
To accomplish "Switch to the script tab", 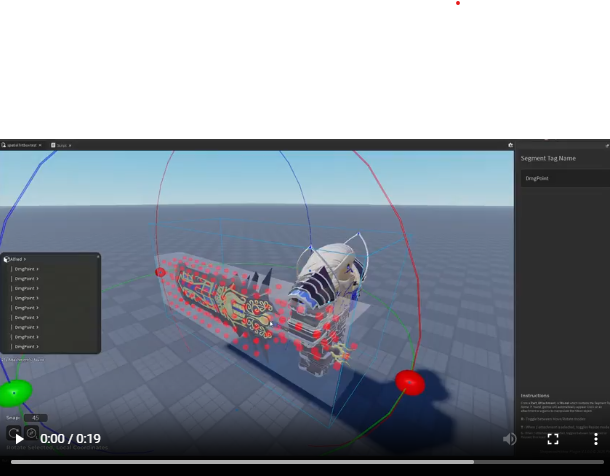I will click(59, 145).
